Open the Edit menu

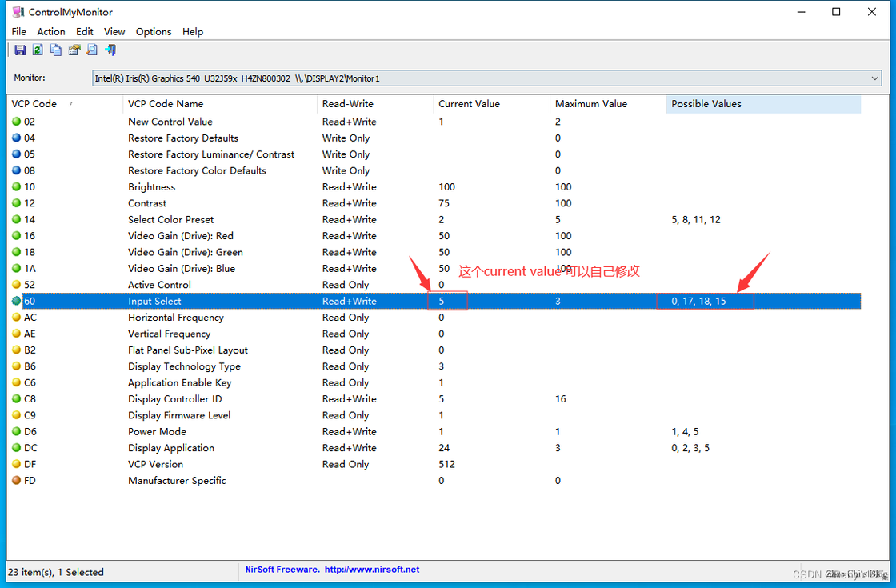[85, 31]
